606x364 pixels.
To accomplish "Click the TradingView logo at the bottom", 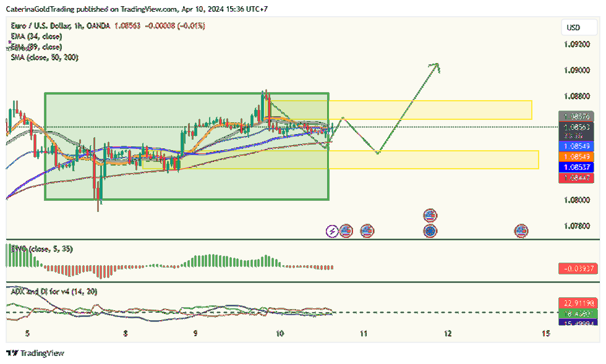I will point(36,353).
